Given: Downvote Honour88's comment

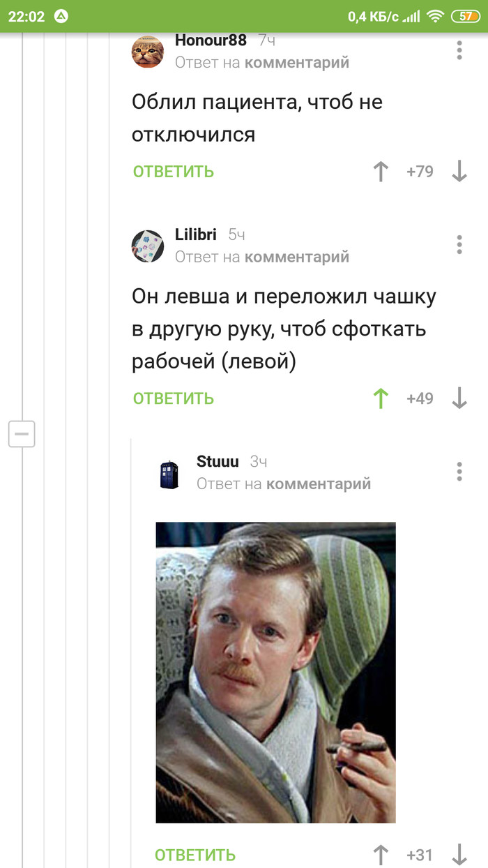Looking at the screenshot, I should point(459,172).
